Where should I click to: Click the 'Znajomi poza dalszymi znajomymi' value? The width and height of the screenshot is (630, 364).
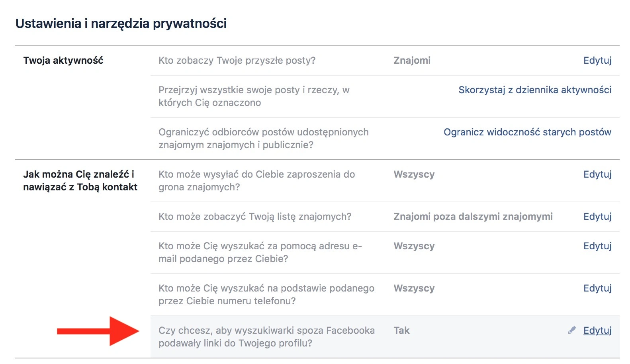coord(473,217)
